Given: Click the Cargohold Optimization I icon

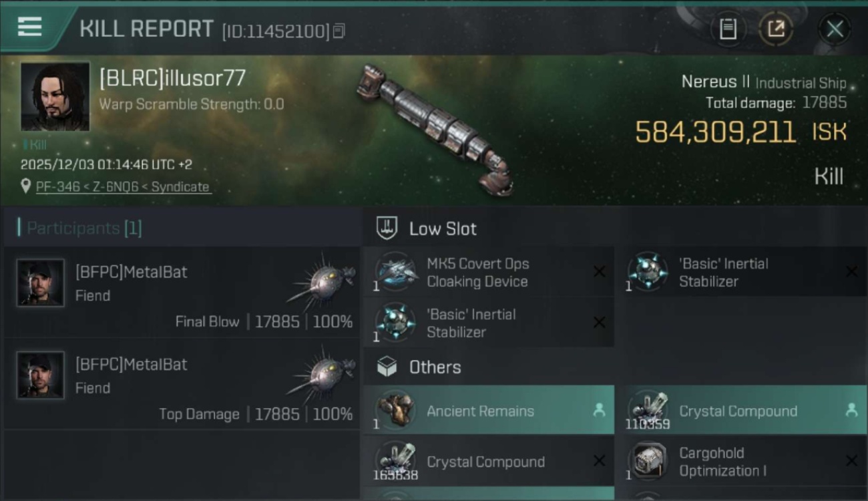Looking at the screenshot, I should click(x=648, y=462).
